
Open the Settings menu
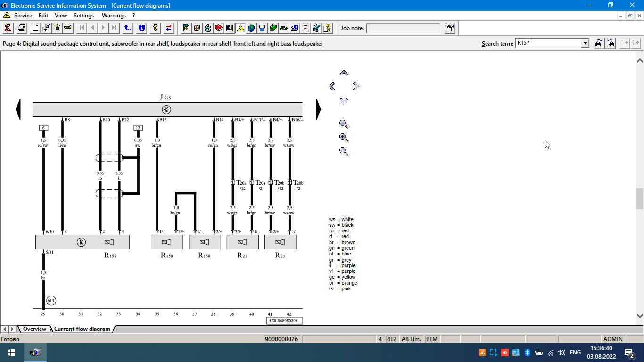(84, 16)
